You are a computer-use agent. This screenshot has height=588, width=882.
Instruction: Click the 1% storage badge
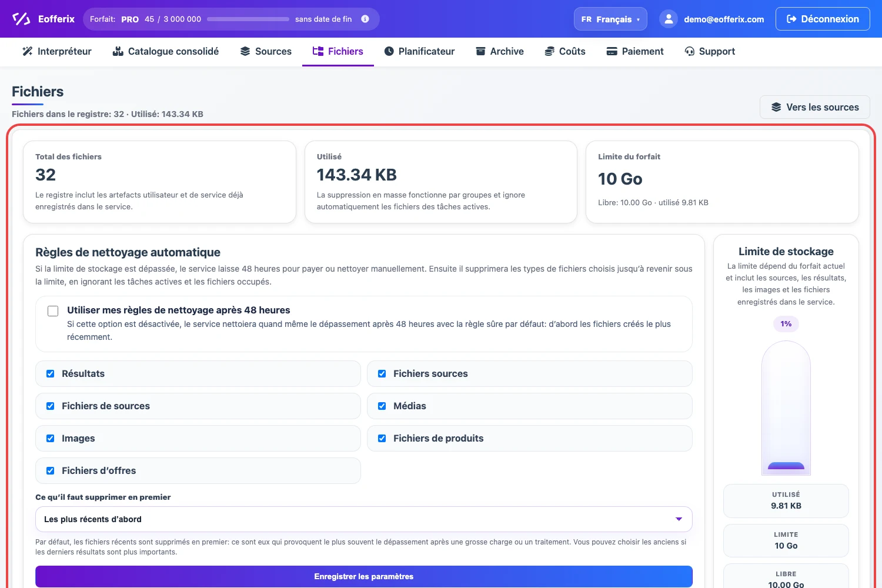click(x=786, y=324)
